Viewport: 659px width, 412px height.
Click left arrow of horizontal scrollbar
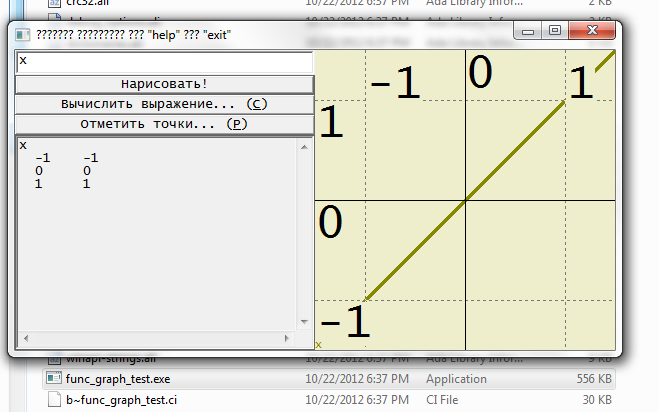coord(24,338)
